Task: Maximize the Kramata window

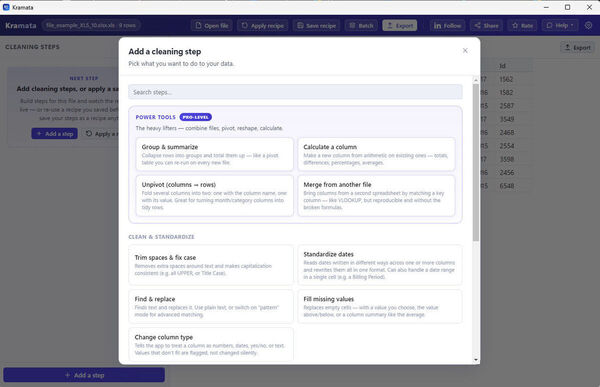Action: [x=567, y=7]
